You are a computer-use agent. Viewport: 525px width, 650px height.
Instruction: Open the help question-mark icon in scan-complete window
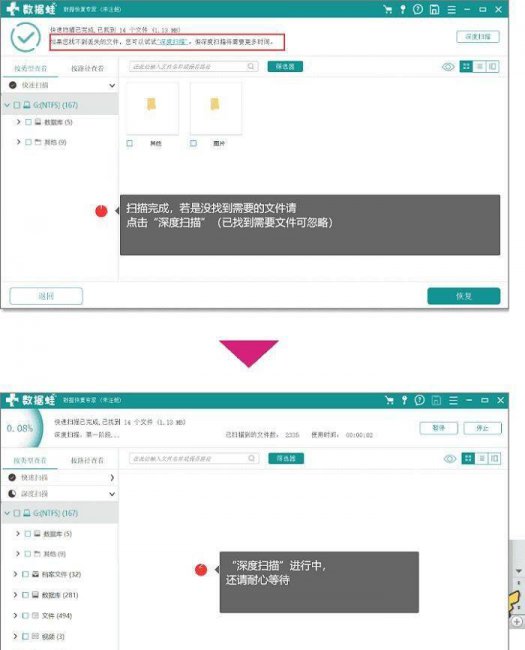(418, 9)
